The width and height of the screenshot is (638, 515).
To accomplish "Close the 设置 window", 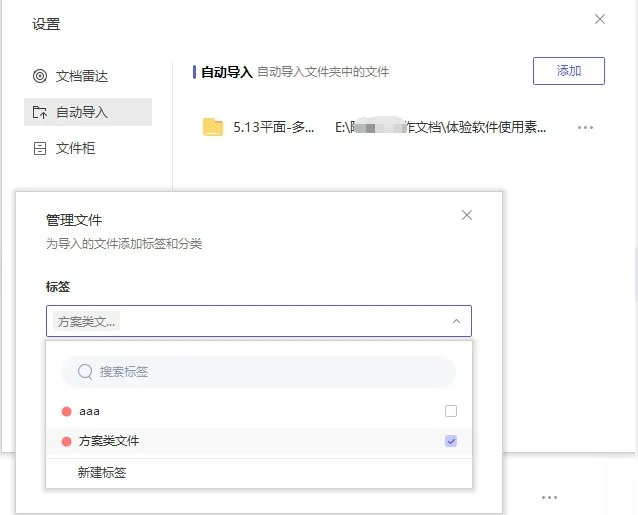I will coord(600,19).
